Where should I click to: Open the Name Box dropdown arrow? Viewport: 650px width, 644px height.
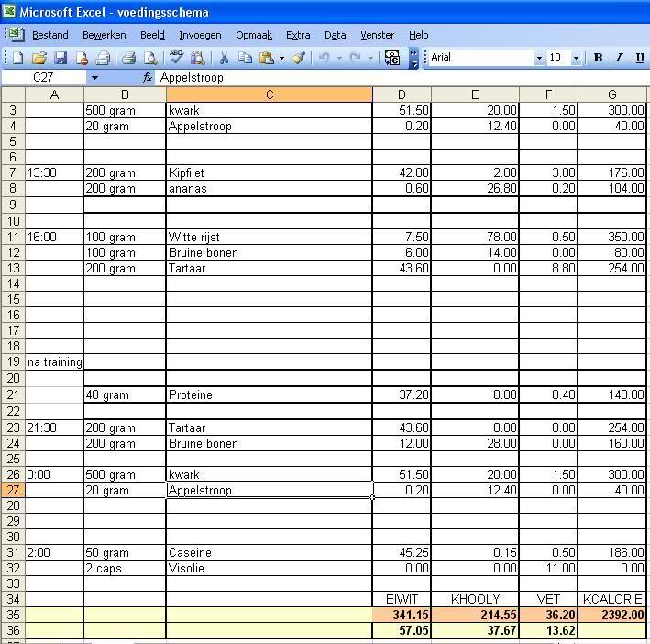point(94,78)
